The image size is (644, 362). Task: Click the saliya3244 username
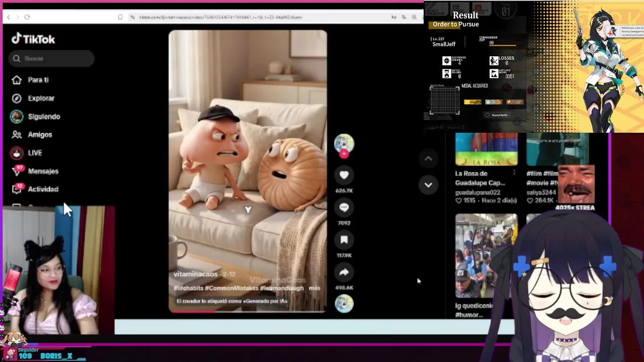541,193
